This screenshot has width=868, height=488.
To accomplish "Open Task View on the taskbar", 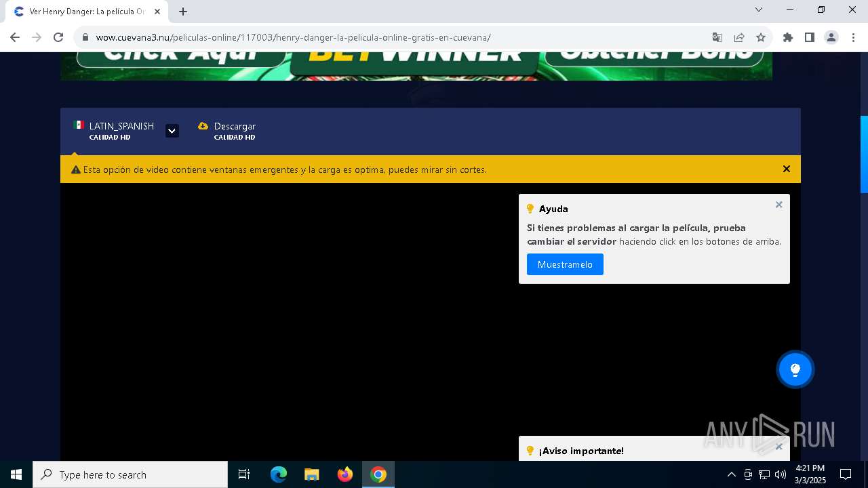I will 244,474.
